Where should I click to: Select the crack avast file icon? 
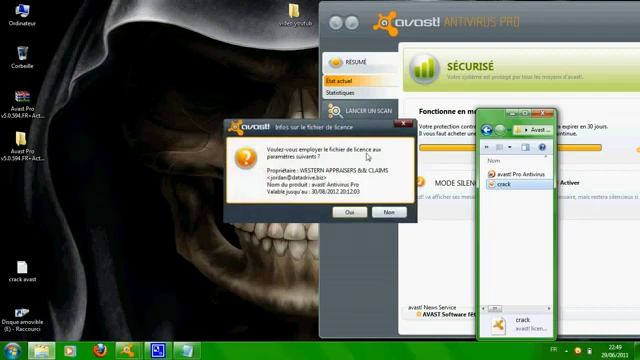22,271
